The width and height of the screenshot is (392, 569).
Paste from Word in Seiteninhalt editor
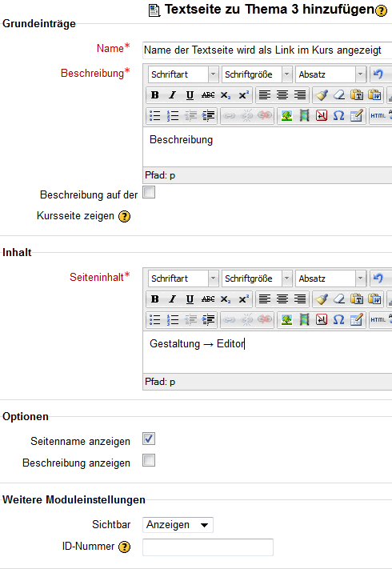[x=374, y=299]
